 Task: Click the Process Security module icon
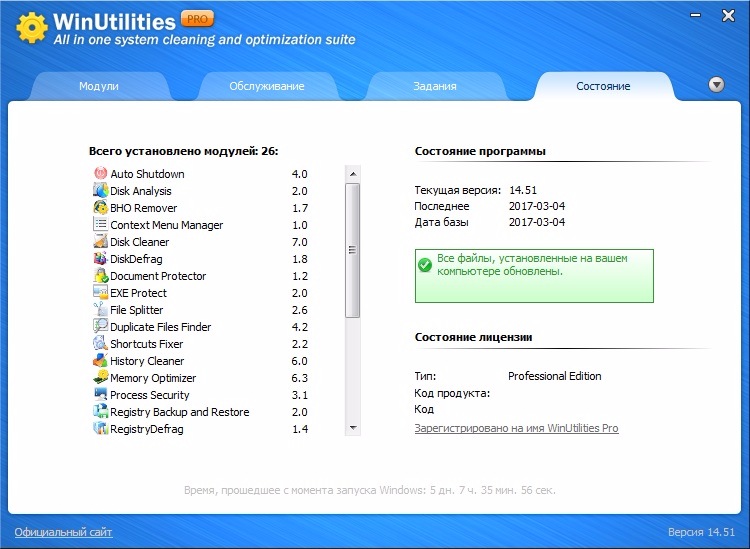click(100, 394)
